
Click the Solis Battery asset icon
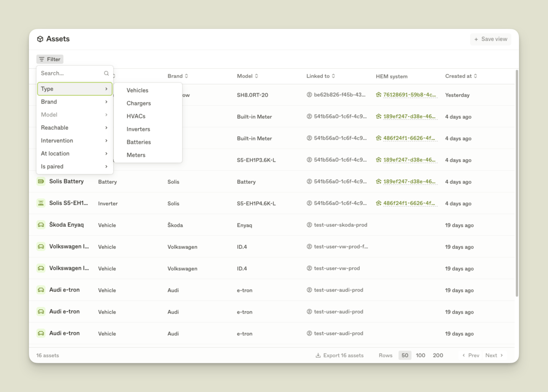(41, 182)
